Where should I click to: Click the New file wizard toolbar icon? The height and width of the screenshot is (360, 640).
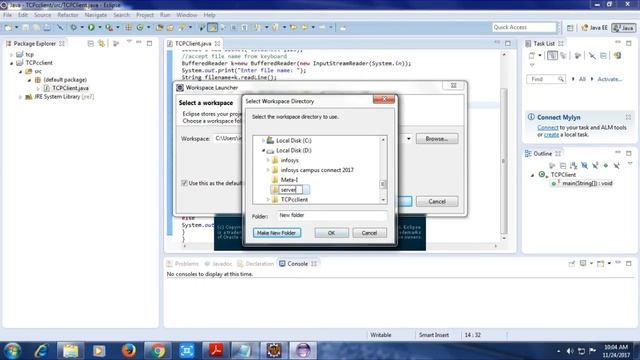[8, 27]
